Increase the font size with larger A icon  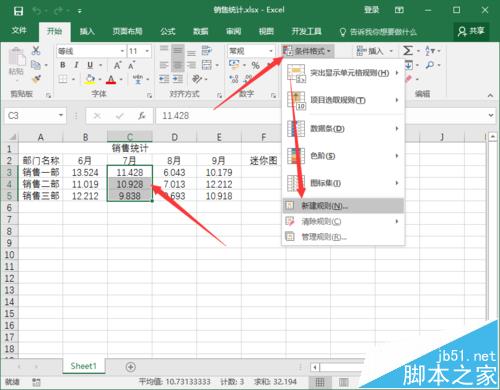(x=117, y=65)
